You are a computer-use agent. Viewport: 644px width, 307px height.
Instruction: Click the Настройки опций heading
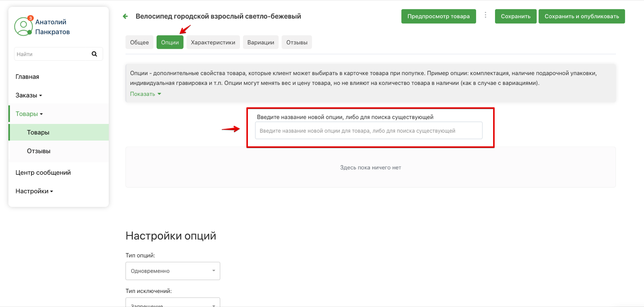pyautogui.click(x=171, y=236)
